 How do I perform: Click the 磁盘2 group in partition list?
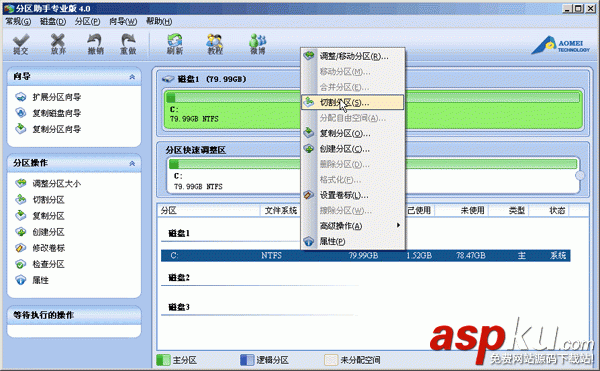(179, 278)
